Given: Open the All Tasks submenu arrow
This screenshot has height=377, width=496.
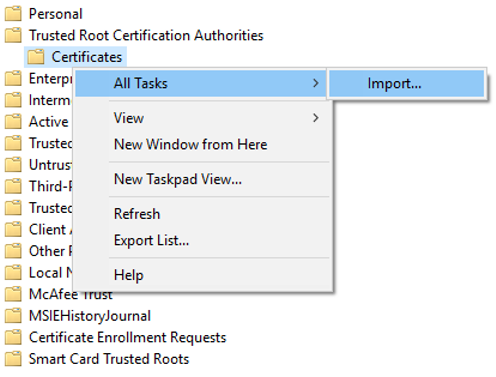Looking at the screenshot, I should tap(316, 83).
